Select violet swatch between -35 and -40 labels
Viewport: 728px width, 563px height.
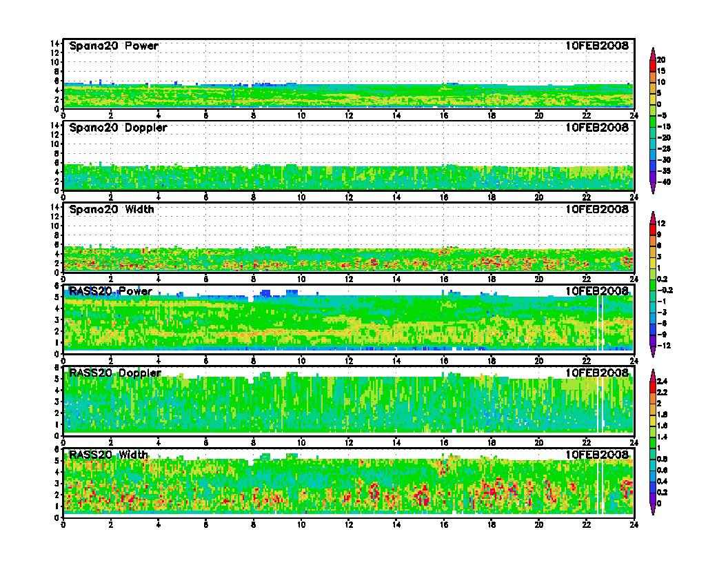[653, 177]
